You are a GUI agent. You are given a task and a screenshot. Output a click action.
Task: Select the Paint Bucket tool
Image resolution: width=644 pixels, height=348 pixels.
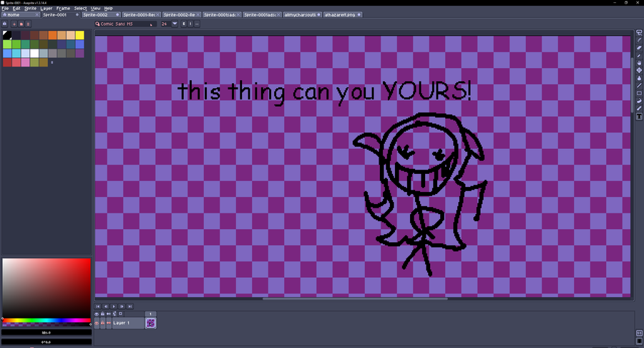pyautogui.click(x=639, y=78)
